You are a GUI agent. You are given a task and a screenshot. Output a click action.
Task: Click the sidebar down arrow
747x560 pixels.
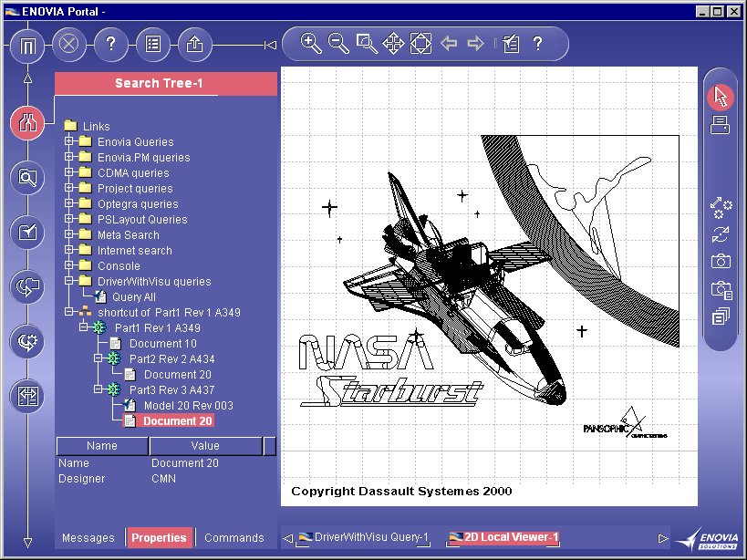pyautogui.click(x=27, y=543)
